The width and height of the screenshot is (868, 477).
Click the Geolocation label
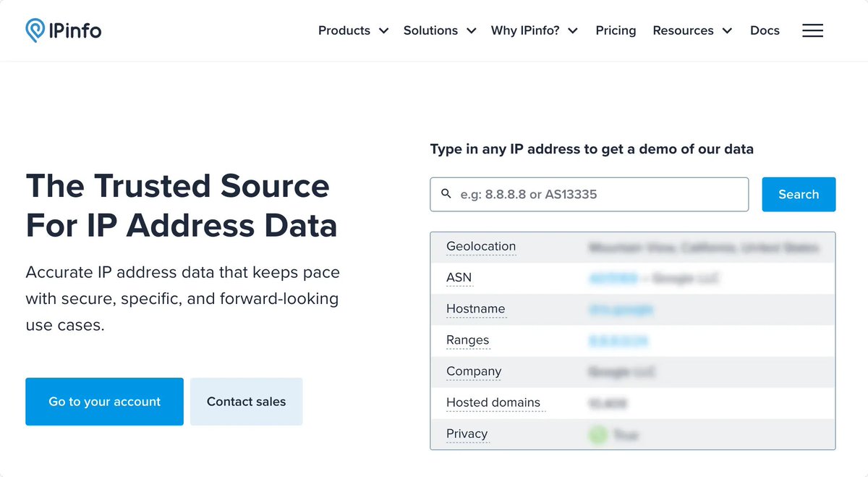pyautogui.click(x=481, y=246)
